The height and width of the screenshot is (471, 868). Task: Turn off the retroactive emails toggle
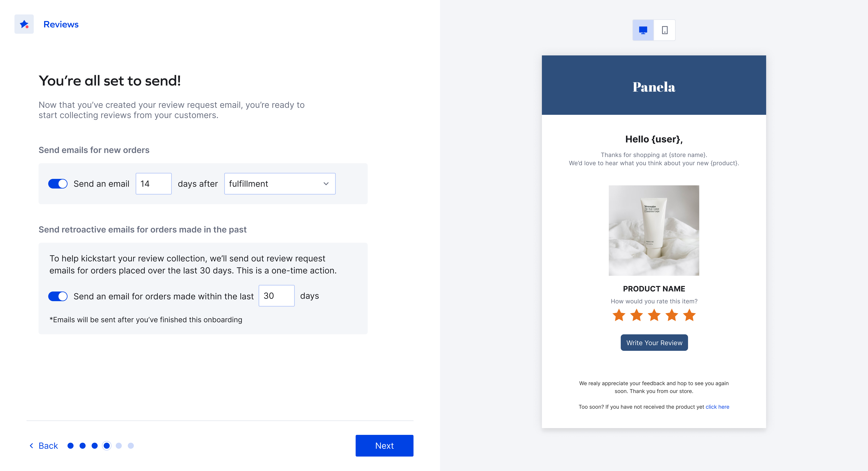(58, 296)
